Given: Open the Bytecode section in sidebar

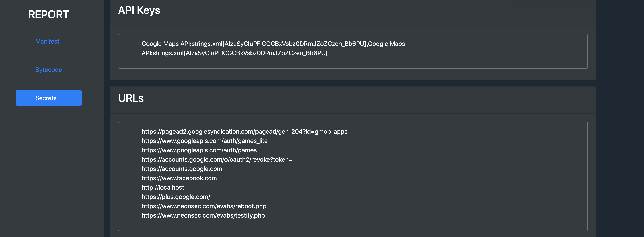Looking at the screenshot, I should tap(48, 70).
